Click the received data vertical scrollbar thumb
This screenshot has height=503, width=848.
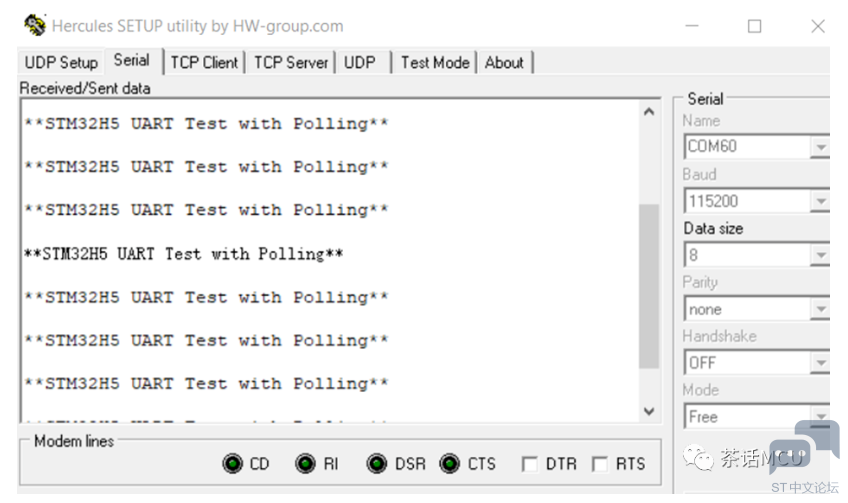coord(649,286)
